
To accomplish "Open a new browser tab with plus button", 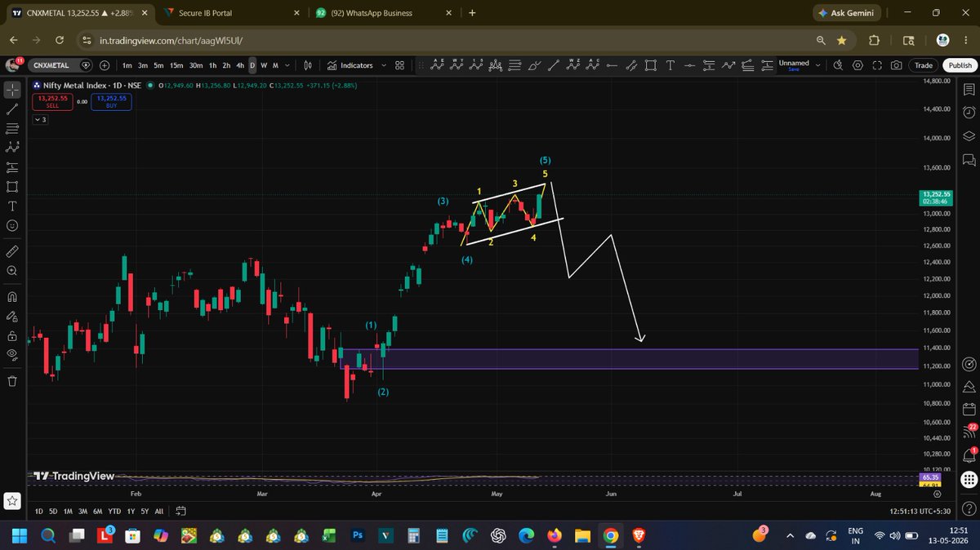I will pos(472,13).
